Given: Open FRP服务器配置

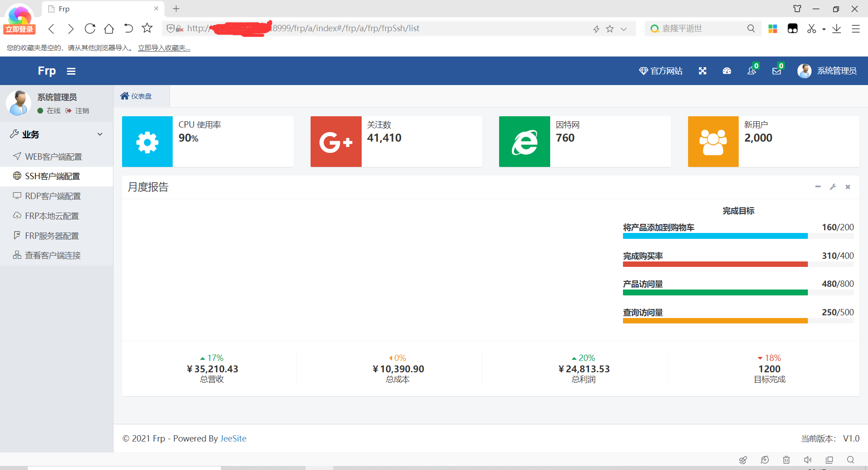Looking at the screenshot, I should (51, 236).
